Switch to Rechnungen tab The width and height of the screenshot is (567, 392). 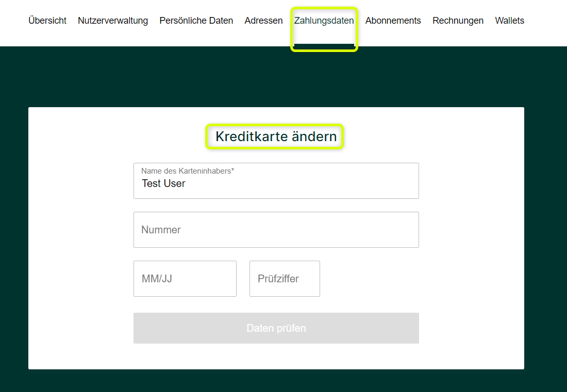click(458, 21)
